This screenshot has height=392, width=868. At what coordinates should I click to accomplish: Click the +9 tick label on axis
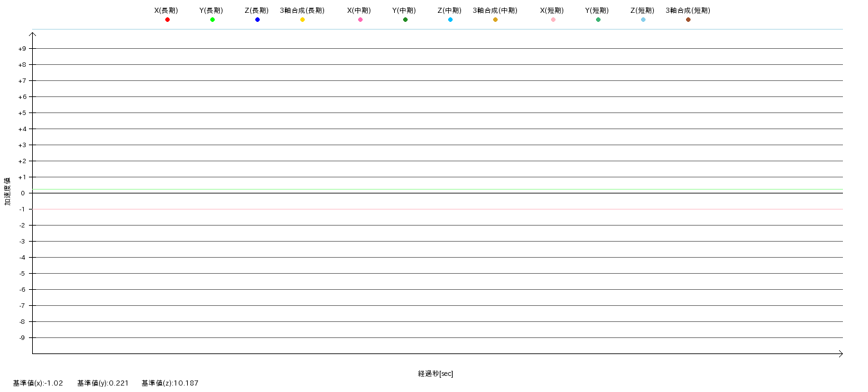22,49
